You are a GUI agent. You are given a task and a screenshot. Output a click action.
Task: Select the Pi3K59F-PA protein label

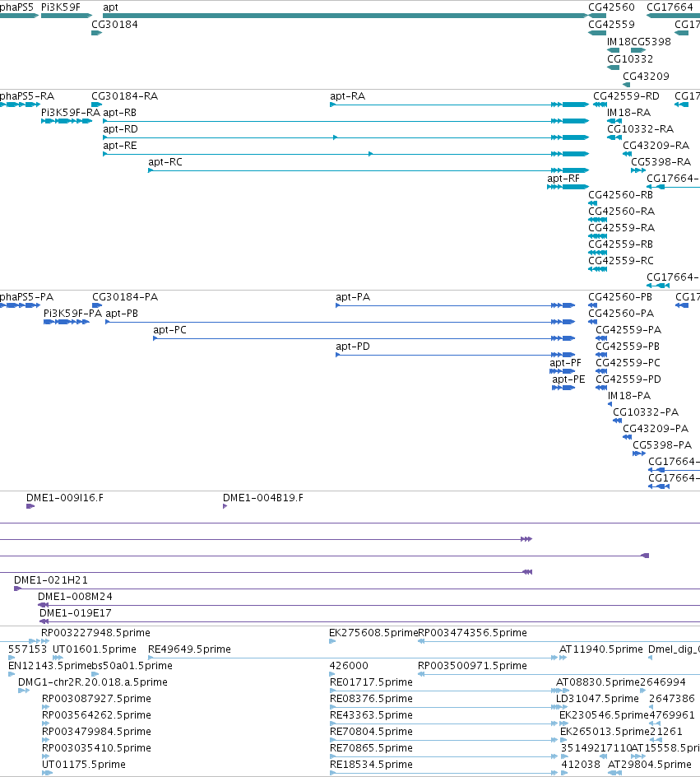click(x=72, y=313)
